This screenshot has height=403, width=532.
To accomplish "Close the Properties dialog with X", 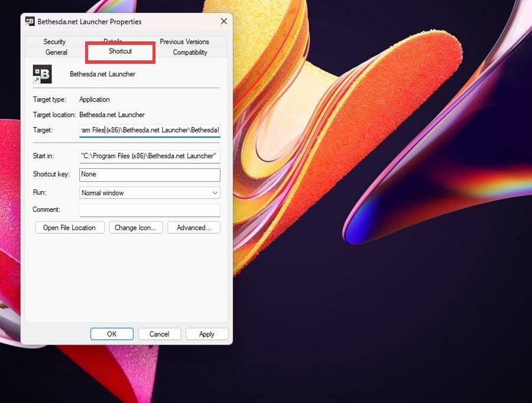I will click(224, 21).
